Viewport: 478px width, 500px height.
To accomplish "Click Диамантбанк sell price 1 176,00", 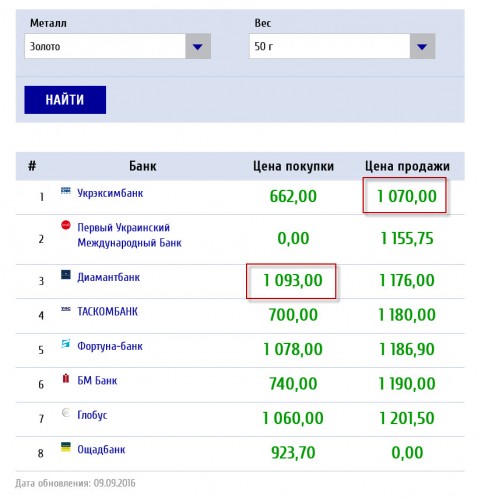I will 407,280.
